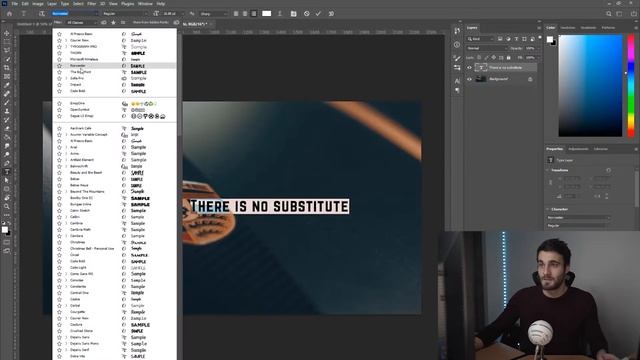Select the Move tool
This screenshot has height=360, width=640.
tap(7, 33)
